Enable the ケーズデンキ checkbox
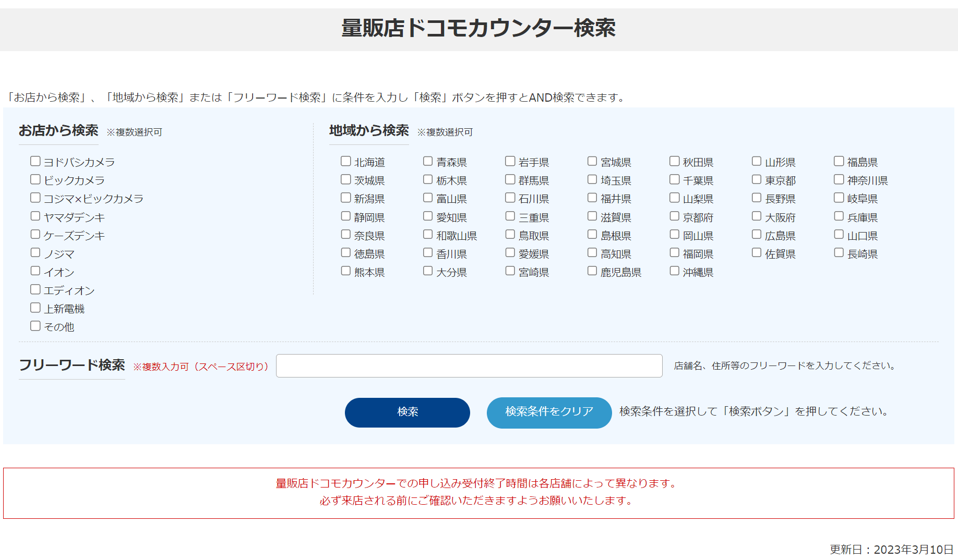Screen dimensions: 958x560 [x=35, y=234]
